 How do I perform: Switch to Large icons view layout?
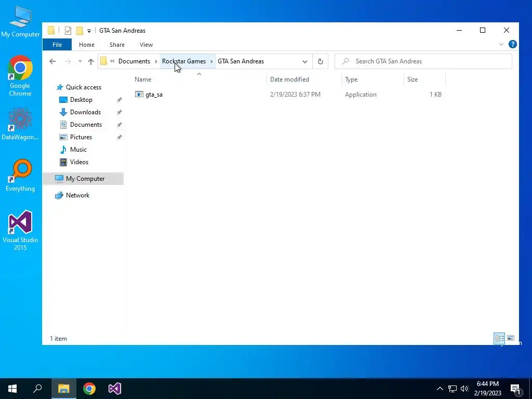(x=511, y=338)
